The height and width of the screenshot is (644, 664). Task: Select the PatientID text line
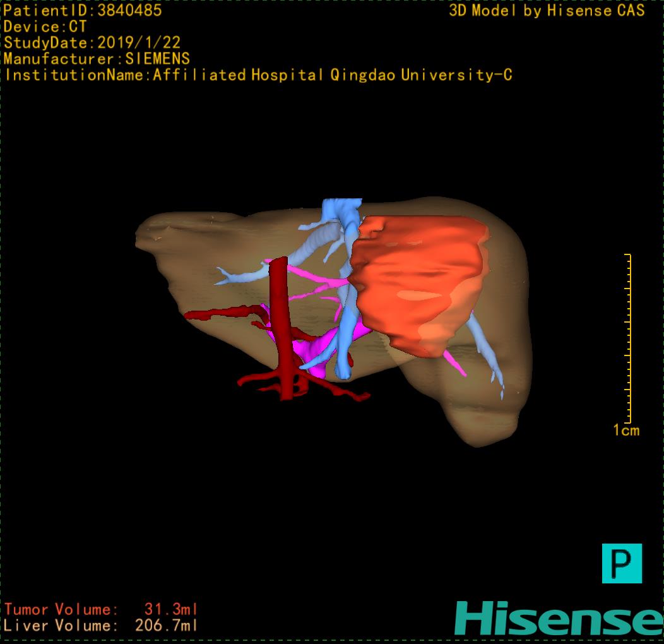point(83,10)
